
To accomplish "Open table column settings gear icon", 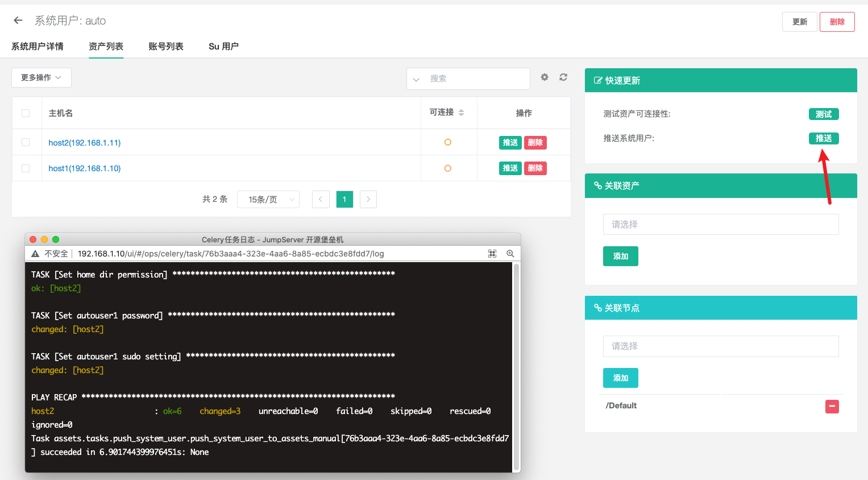I will pyautogui.click(x=545, y=77).
